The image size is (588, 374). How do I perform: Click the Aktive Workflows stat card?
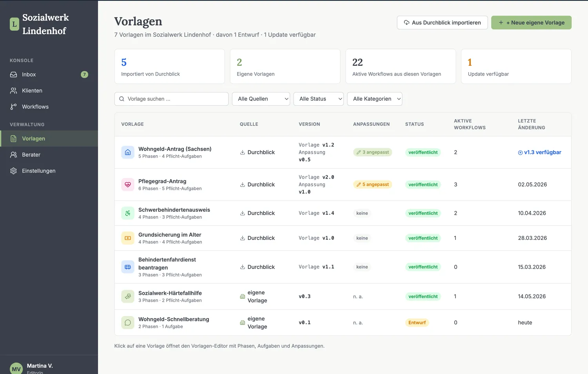point(401,66)
